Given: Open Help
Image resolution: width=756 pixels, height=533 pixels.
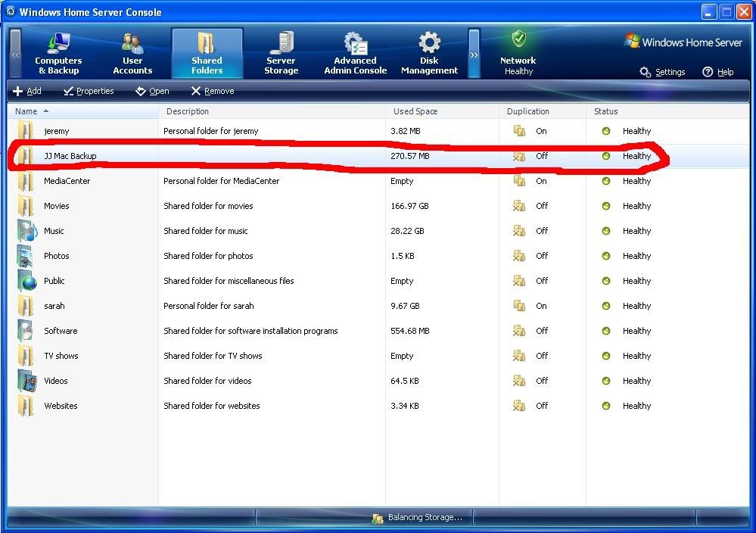Looking at the screenshot, I should (x=718, y=72).
